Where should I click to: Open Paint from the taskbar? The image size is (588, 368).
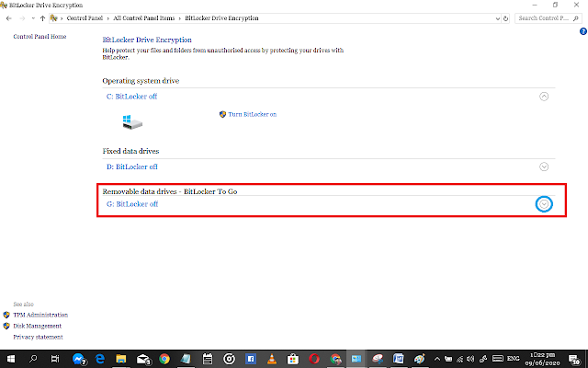(420, 360)
